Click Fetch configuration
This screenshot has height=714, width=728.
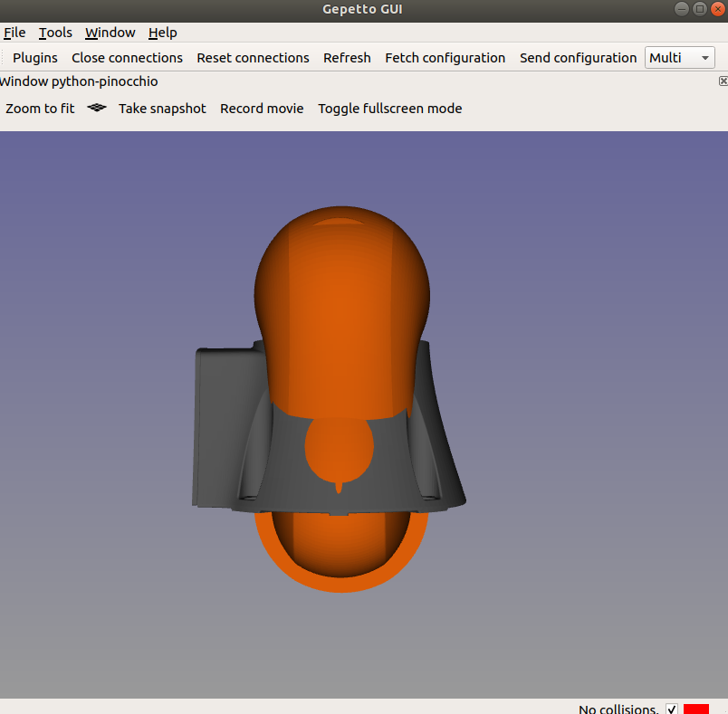click(x=445, y=57)
